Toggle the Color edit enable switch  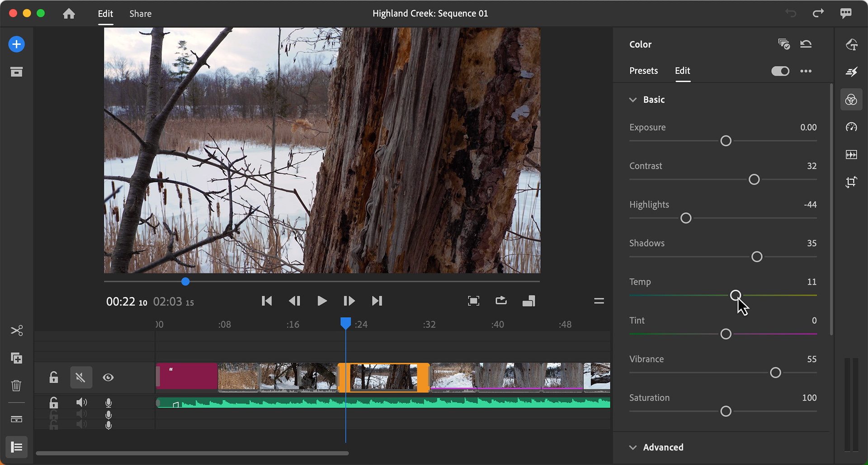point(780,71)
